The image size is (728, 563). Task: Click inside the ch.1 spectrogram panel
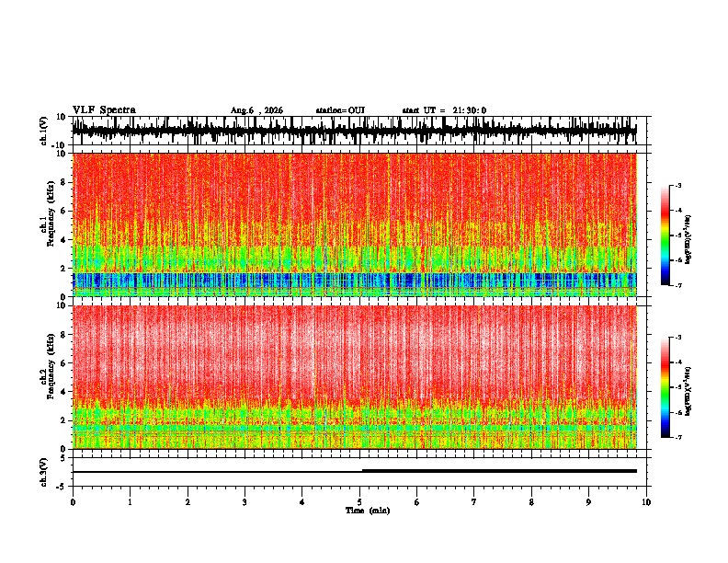[x=354, y=224]
